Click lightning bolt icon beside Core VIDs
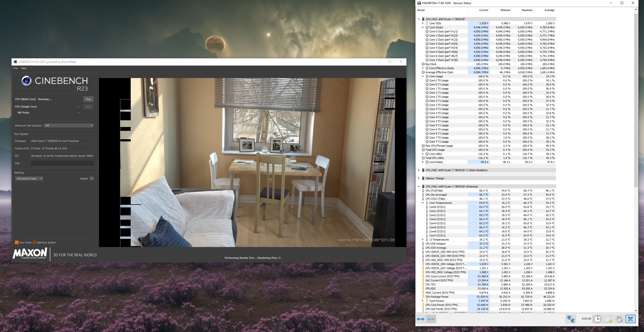The width and height of the screenshot is (644, 332). click(x=427, y=23)
